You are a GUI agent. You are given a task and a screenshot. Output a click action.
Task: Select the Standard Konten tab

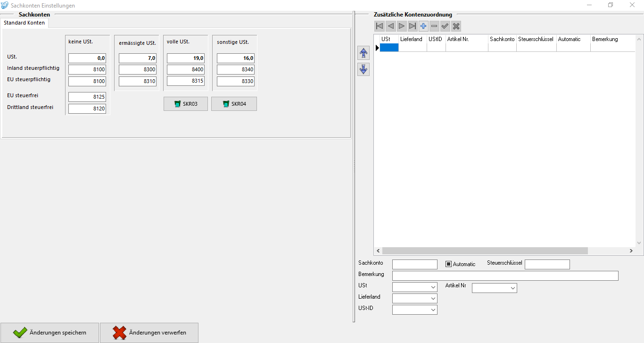pos(25,23)
